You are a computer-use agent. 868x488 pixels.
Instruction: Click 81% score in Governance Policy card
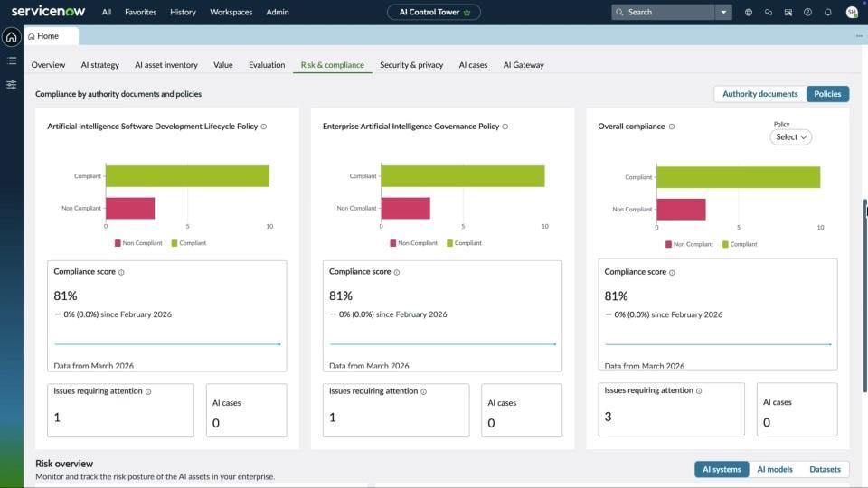tap(341, 296)
